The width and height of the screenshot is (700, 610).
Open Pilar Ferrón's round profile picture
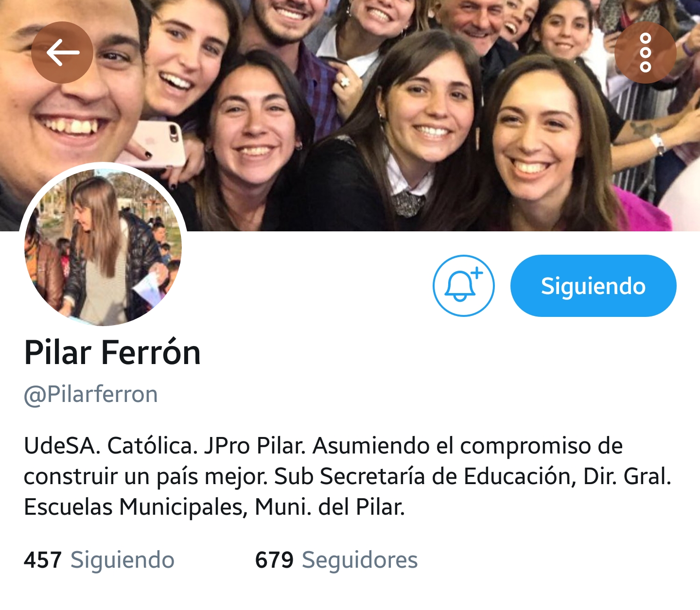point(103,246)
